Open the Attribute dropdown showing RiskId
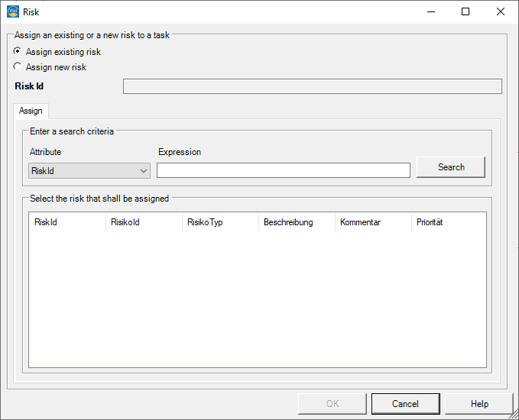Screen dimensions: 519x420 89,171
